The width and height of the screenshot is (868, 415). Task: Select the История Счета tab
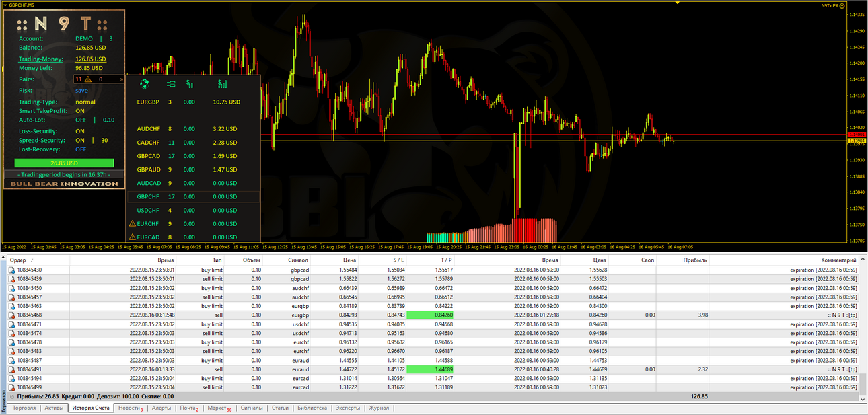pos(91,408)
